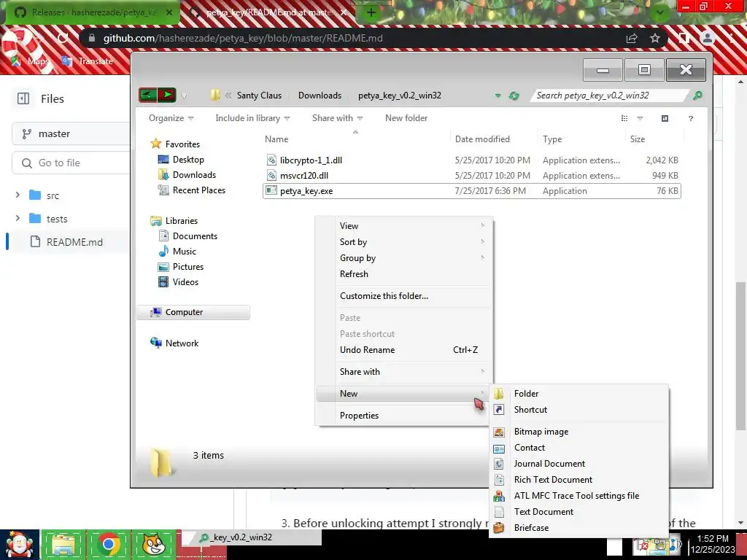Click the Explorer back arrow button

147,95
